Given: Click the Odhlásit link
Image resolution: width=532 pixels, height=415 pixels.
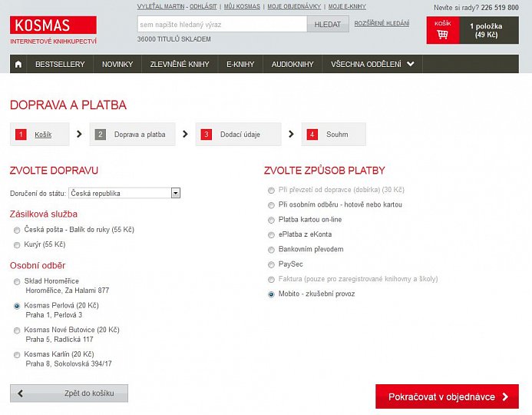Looking at the screenshot, I should pos(203,6).
